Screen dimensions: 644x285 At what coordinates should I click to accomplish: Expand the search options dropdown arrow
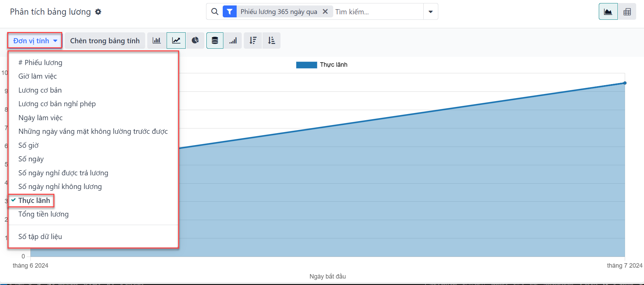point(430,12)
